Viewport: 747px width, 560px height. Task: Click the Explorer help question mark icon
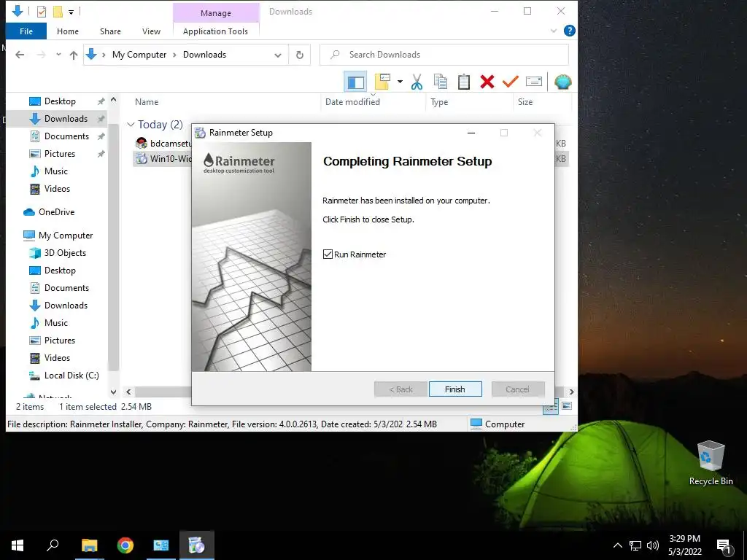tap(569, 31)
